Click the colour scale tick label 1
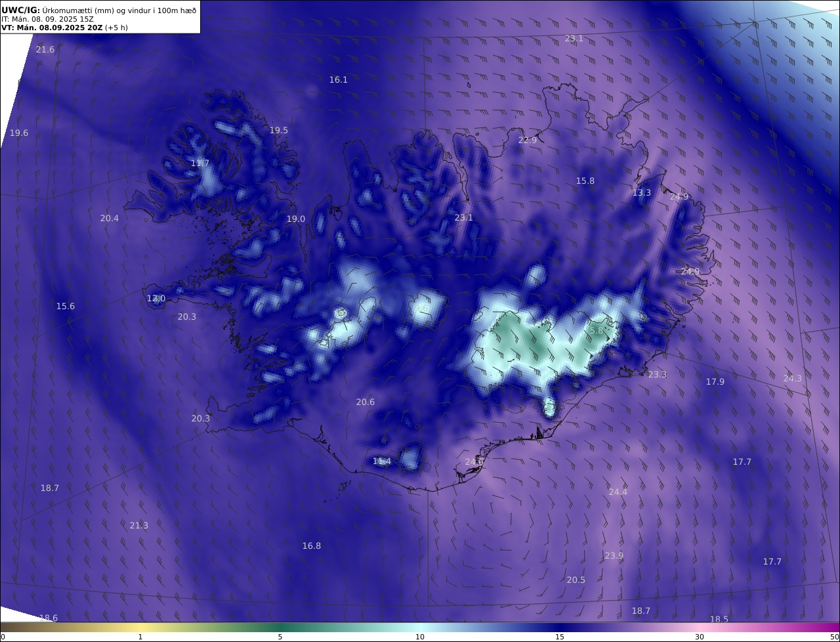This screenshot has height=642, width=840. coord(140,637)
